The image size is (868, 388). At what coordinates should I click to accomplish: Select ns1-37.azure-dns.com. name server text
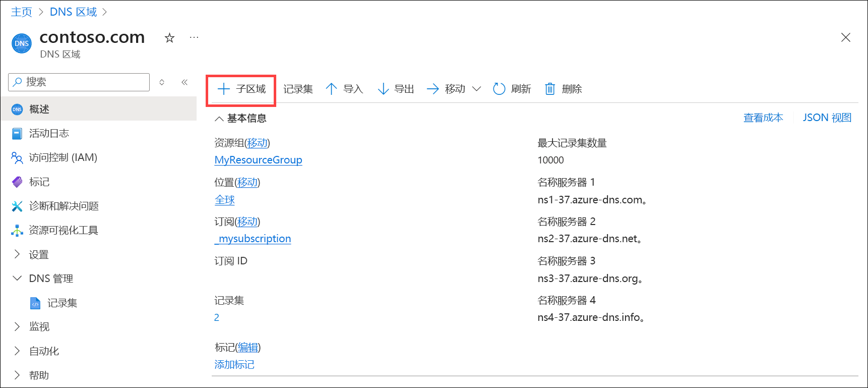(x=592, y=200)
